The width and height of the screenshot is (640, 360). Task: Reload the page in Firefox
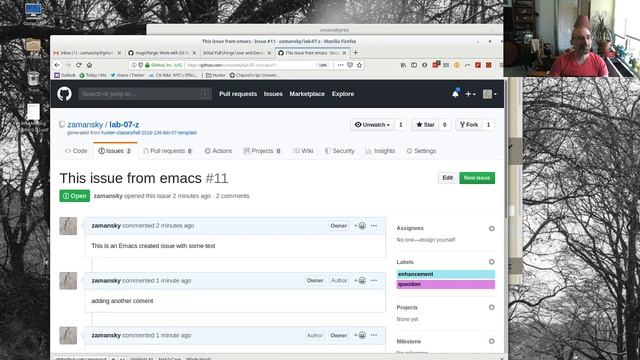pyautogui.click(x=79, y=65)
